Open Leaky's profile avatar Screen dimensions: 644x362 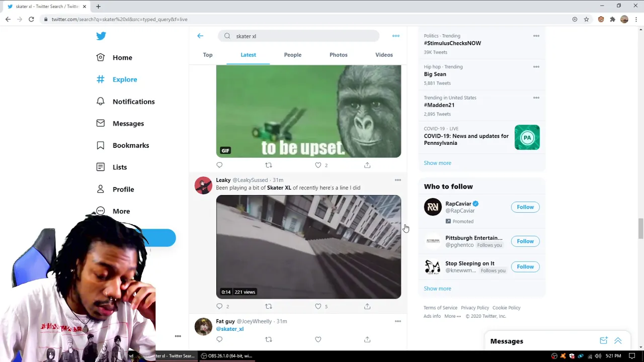[x=203, y=185]
